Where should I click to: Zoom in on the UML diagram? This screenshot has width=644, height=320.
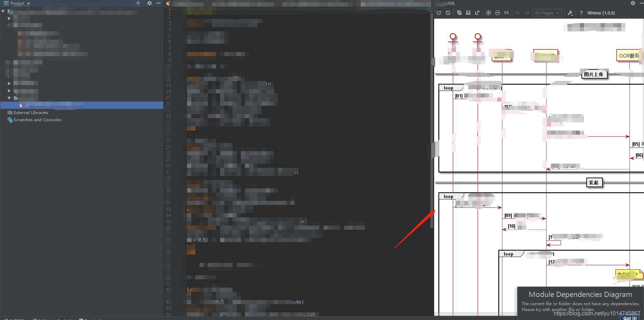point(489,13)
